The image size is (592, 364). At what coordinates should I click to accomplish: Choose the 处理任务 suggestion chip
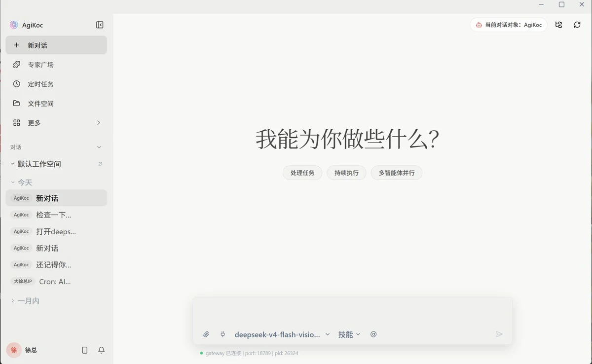point(302,173)
